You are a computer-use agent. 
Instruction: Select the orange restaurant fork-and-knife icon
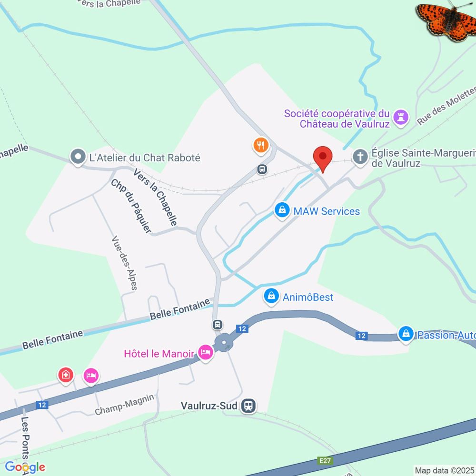pyautogui.click(x=261, y=146)
